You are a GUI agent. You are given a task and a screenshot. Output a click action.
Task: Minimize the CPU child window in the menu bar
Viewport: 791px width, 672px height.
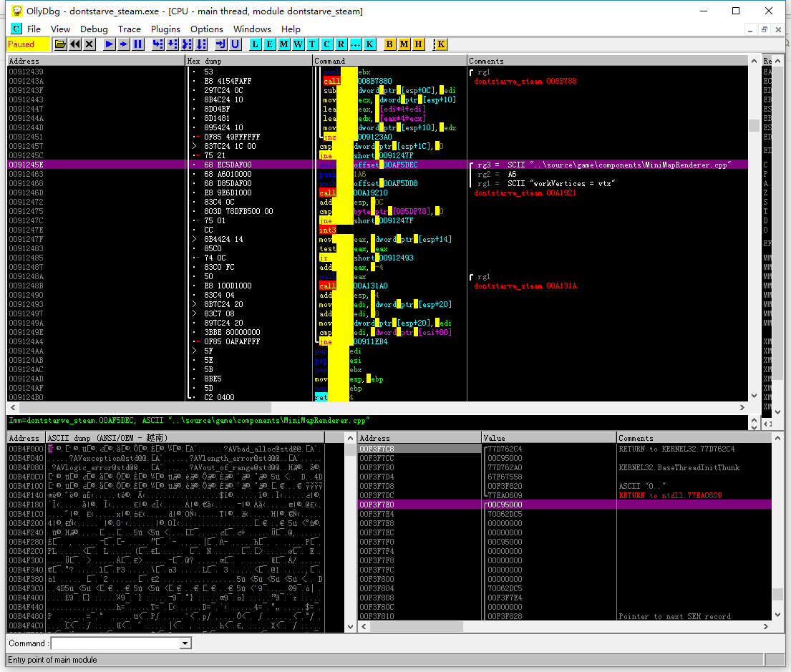point(750,30)
